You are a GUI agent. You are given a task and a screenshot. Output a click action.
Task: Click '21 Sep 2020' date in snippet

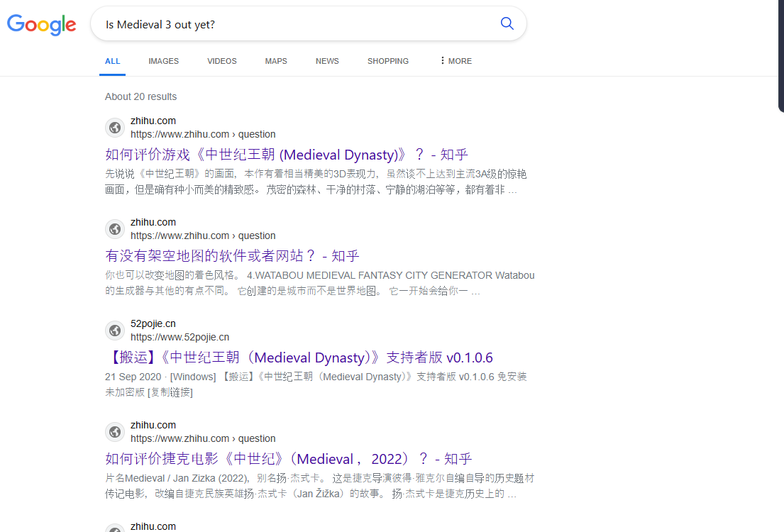point(133,377)
